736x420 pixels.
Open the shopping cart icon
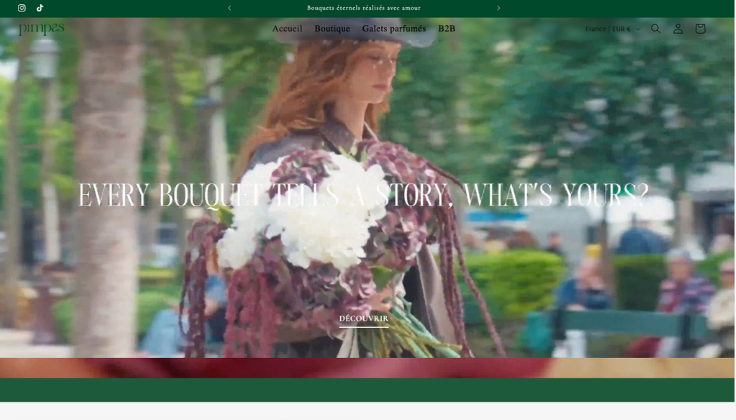tap(700, 29)
